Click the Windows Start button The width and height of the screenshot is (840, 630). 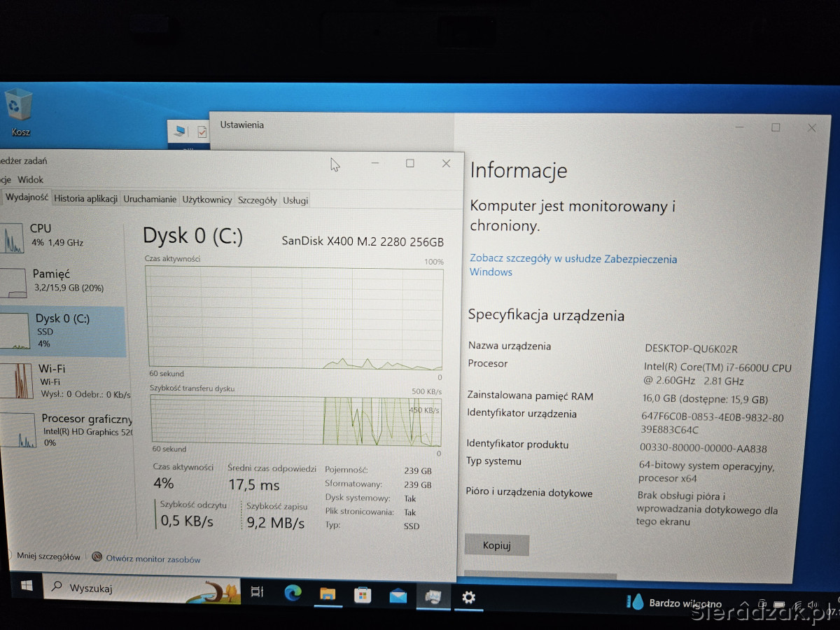click(x=27, y=587)
